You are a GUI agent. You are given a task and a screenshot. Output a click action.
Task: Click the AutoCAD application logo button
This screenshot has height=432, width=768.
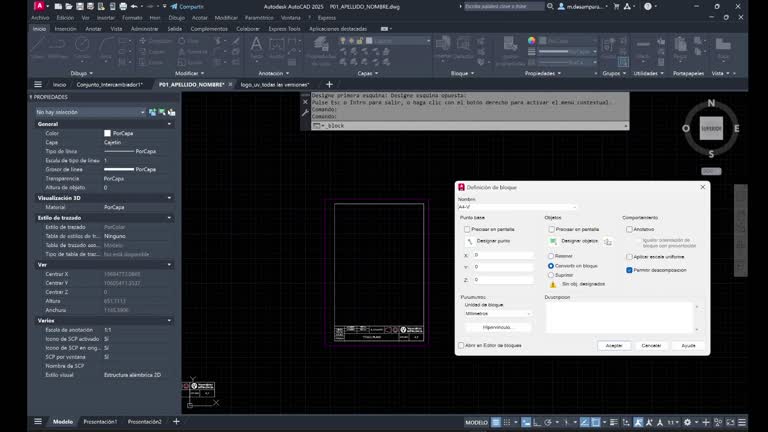point(38,6)
